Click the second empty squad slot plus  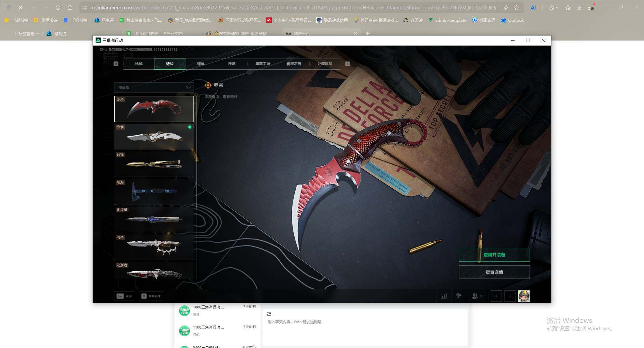(510, 296)
